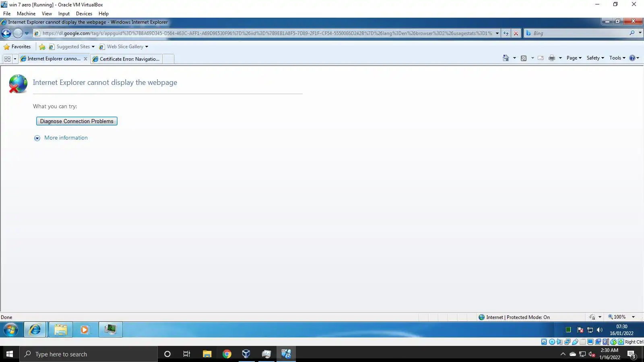Screen dimensions: 644x362
Task: Open VirtualBox Machine menu
Action: point(26,14)
